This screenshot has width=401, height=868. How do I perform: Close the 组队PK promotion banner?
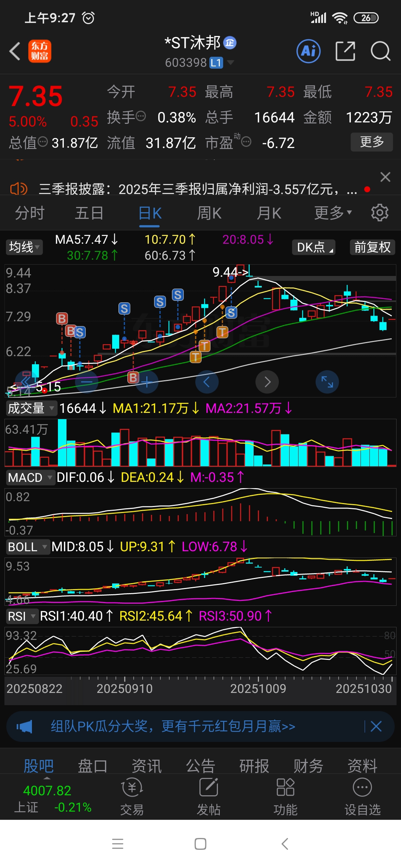pyautogui.click(x=376, y=726)
